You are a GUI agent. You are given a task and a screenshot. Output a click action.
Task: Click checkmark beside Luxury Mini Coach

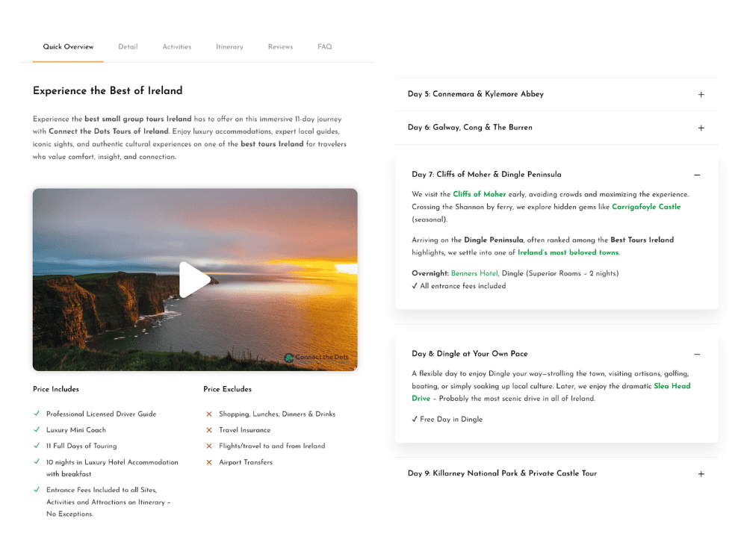[37, 429]
